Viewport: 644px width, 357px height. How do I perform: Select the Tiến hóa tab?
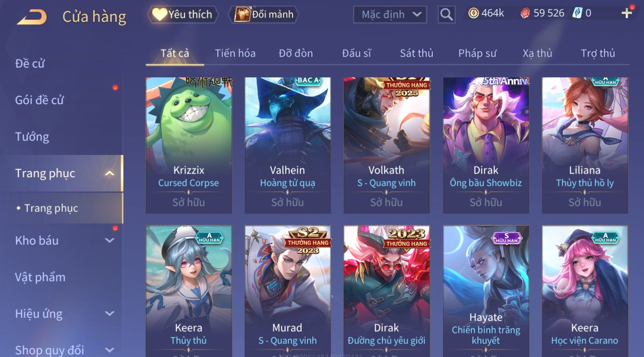[x=235, y=53]
